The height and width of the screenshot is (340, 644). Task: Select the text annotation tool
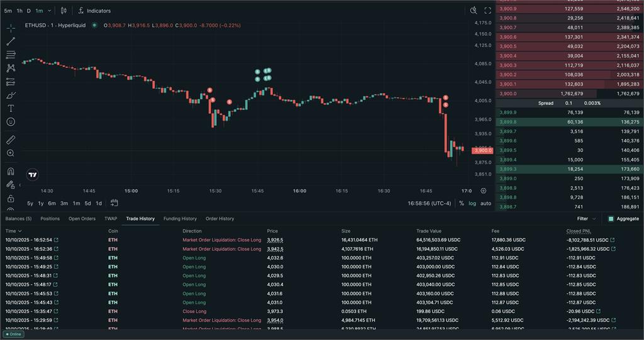[x=11, y=108]
